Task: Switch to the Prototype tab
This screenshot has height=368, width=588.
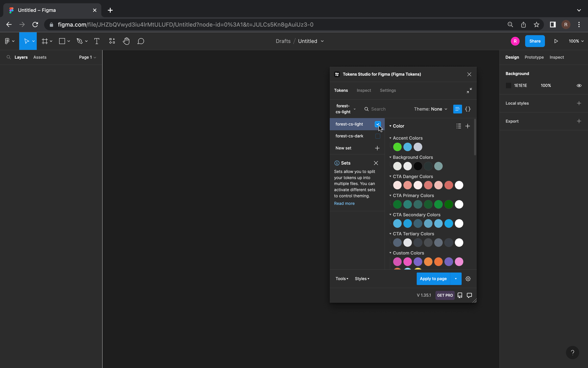Action: [x=534, y=57]
